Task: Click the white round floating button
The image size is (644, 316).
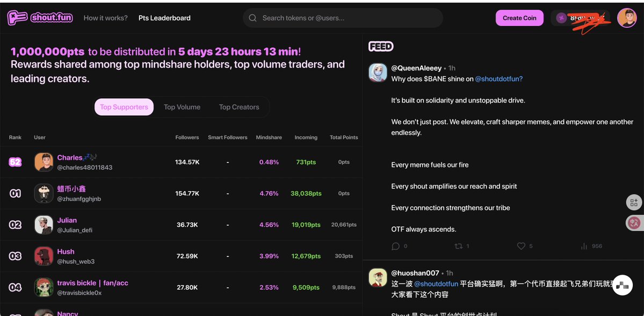Action: pos(622,285)
